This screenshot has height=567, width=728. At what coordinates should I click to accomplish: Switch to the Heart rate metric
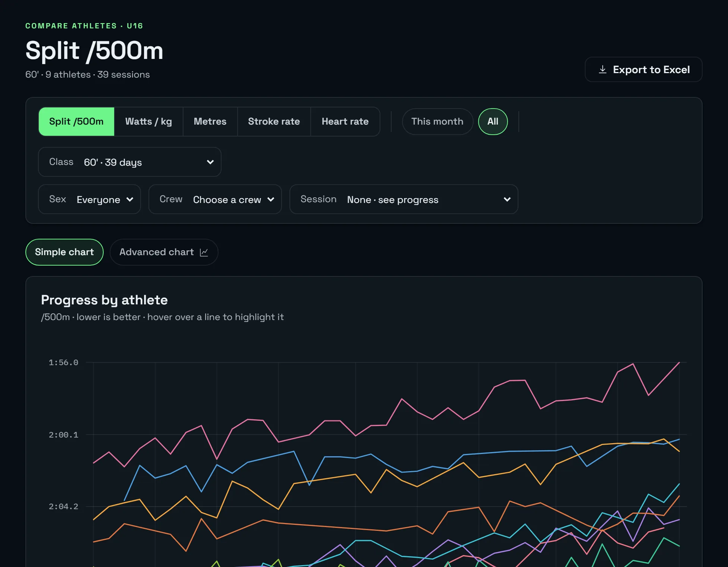(345, 122)
